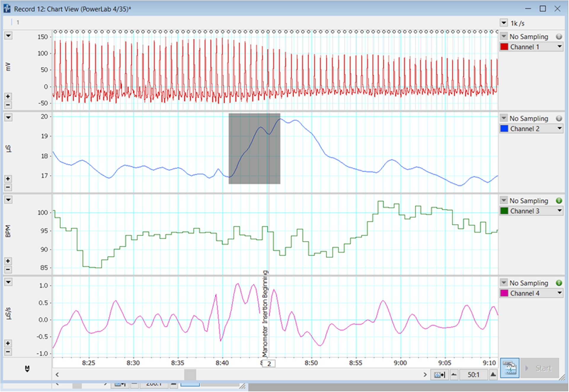Click the scroll/review mode chart icon
Screen dimensions: 569x392
click(509, 368)
